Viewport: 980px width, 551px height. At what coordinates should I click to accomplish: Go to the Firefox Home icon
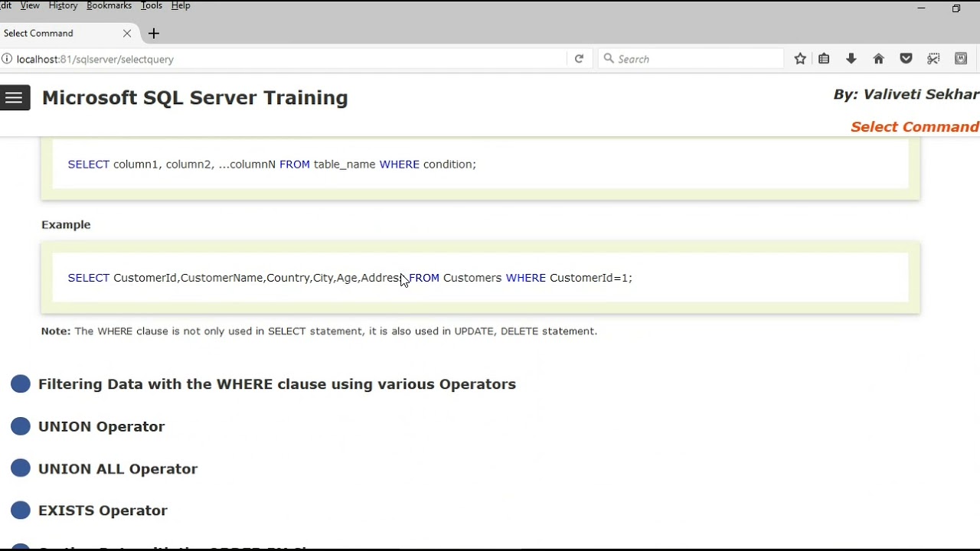point(879,59)
